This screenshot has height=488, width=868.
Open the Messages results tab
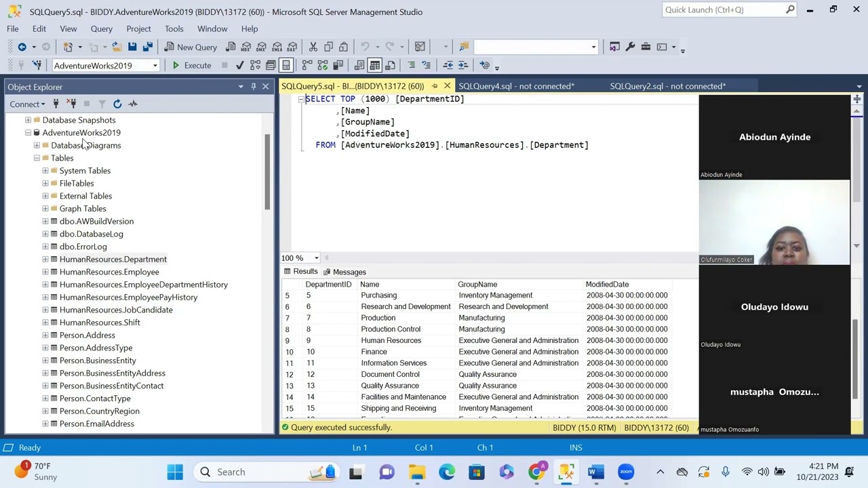344,272
